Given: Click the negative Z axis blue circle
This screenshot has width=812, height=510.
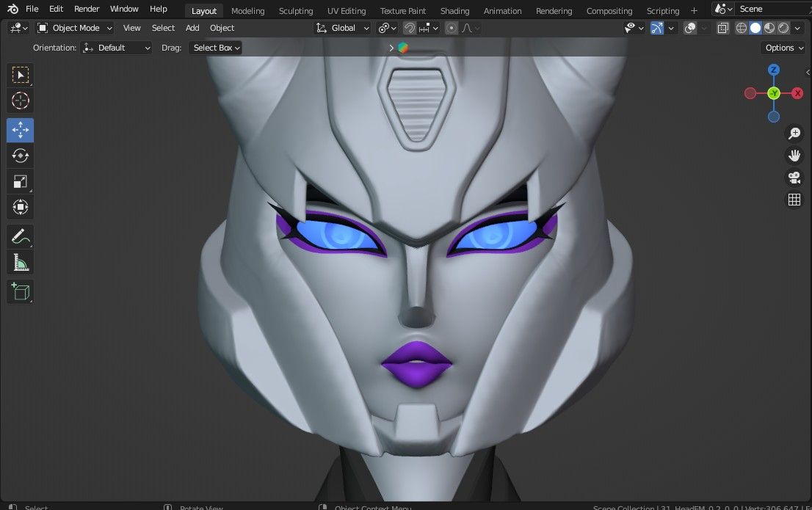Looking at the screenshot, I should point(774,117).
